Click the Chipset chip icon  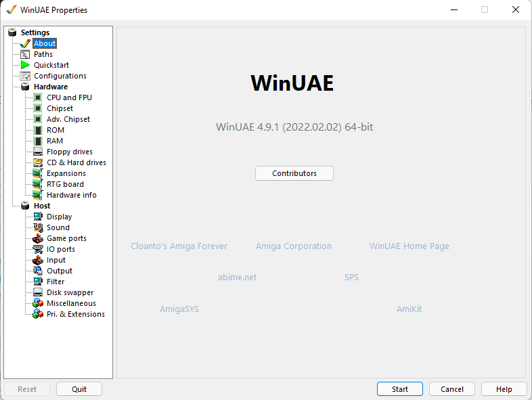tap(38, 108)
